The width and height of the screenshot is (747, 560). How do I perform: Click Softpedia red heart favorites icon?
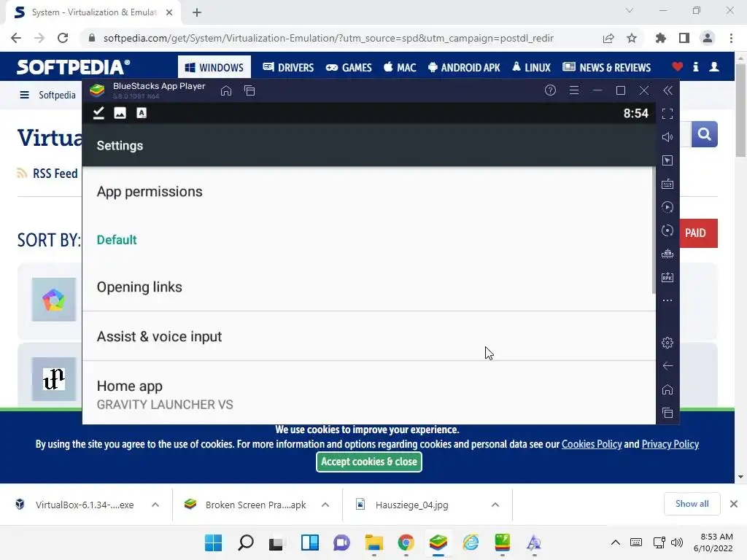[x=678, y=66]
